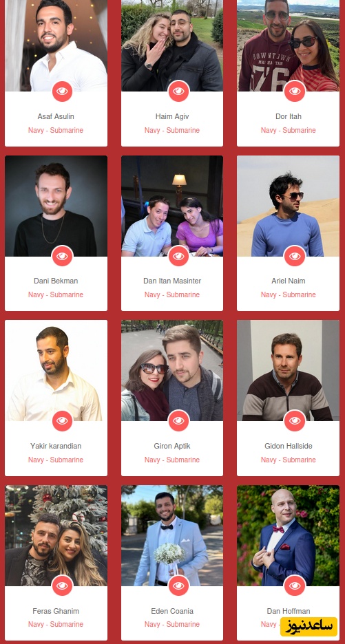Click the eye icon on Dani Bekman's card
Screen dimensions: 345x644
point(62,256)
